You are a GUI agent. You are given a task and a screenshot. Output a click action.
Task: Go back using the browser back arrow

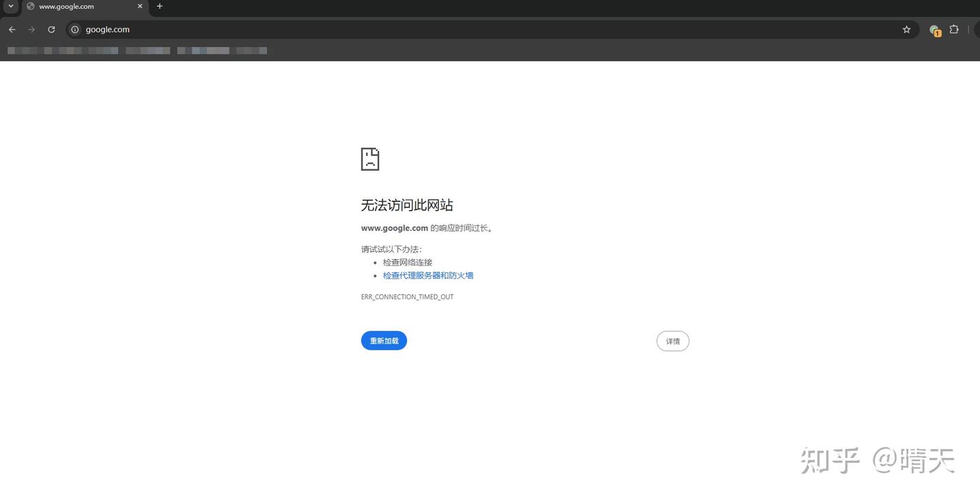coord(12,29)
